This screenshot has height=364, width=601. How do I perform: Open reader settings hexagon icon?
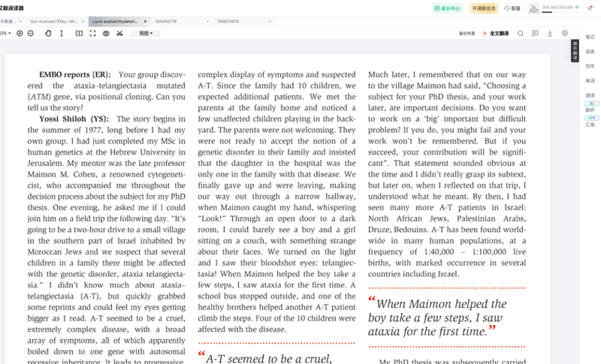(565, 34)
